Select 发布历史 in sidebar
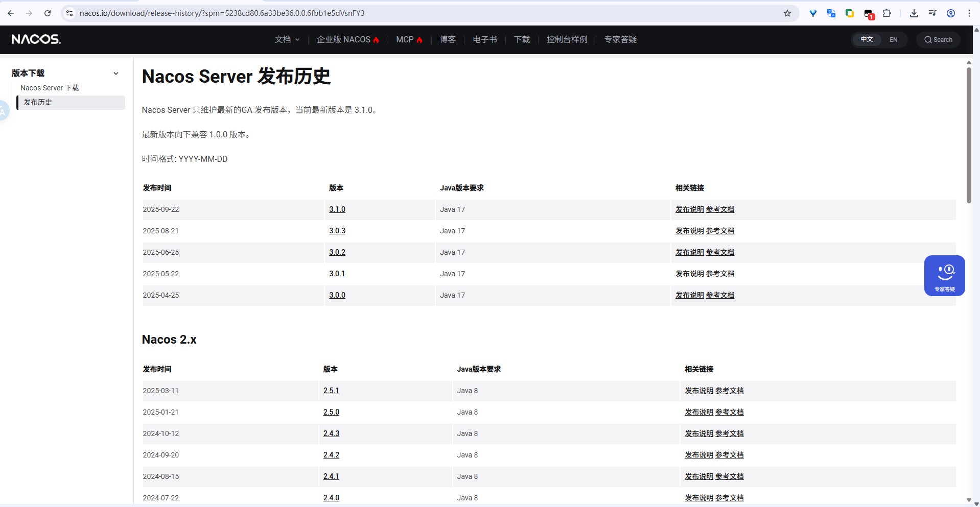Viewport: 980px width, 507px height. (71, 102)
